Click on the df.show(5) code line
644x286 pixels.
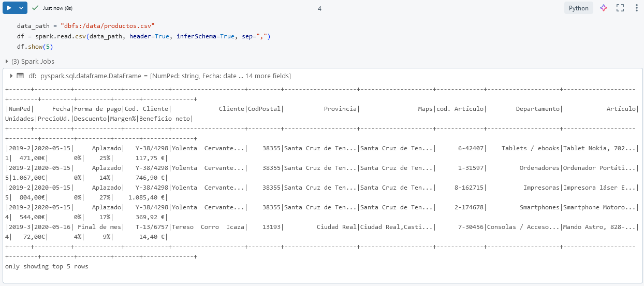pyautogui.click(x=35, y=47)
